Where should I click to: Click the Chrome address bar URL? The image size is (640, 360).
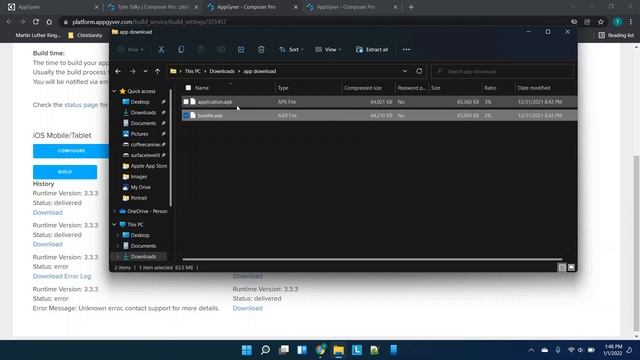point(149,22)
